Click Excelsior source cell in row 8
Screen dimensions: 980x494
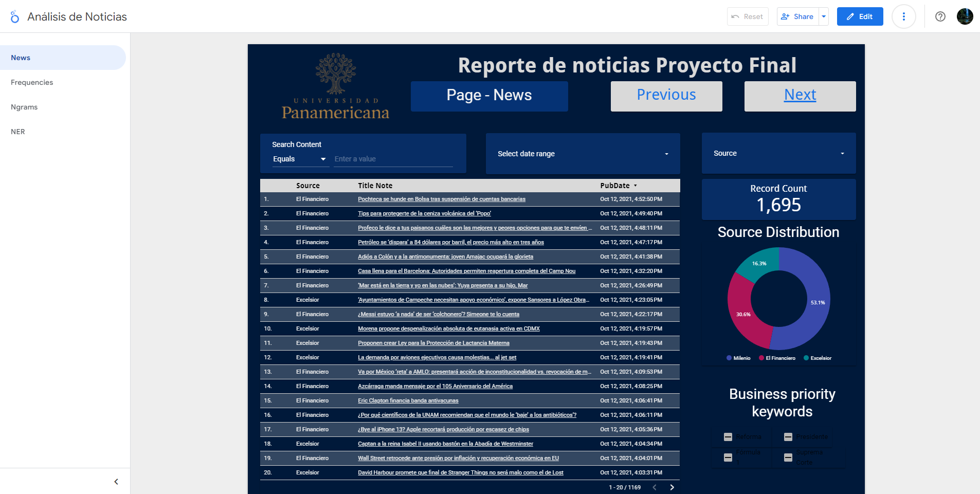(307, 300)
